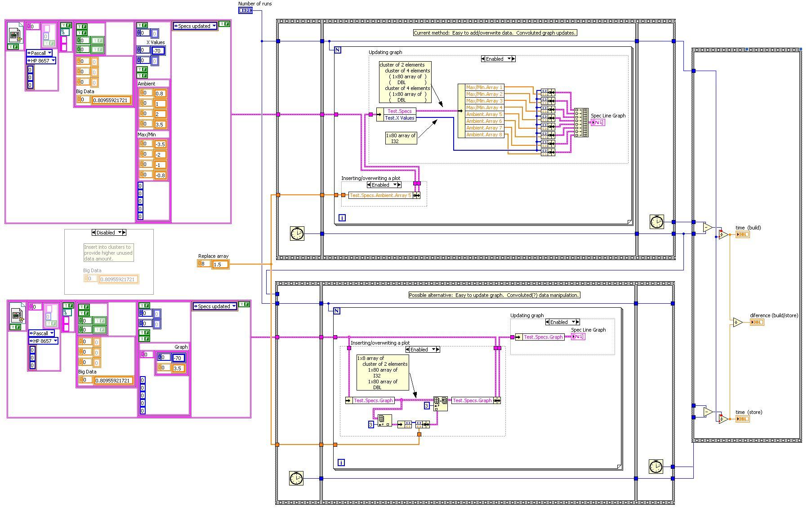
Task: Click the tick count clock in top sequence's last frame
Action: click(657, 222)
